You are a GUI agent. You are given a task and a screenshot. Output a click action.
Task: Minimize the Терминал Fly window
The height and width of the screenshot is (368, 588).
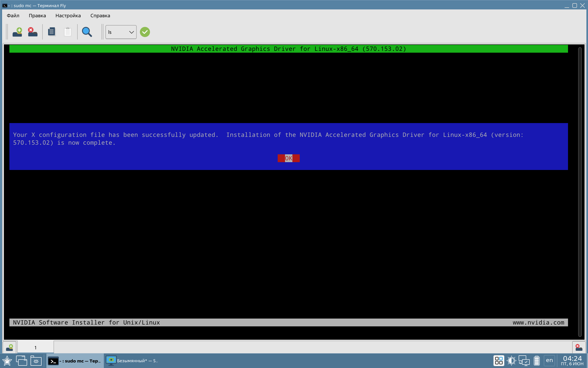tap(567, 6)
